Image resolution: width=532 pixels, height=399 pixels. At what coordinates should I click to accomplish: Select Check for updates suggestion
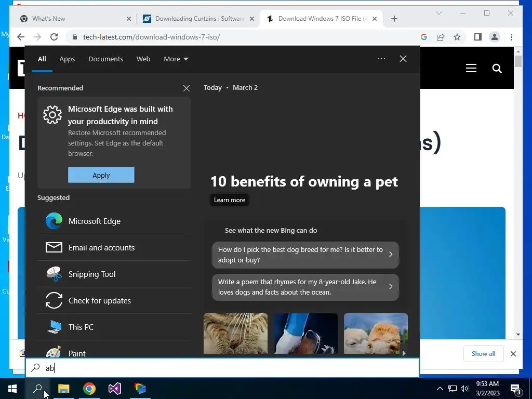tap(114, 301)
